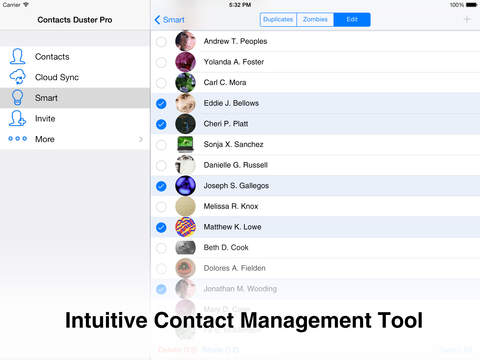Image resolution: width=480 pixels, height=360 pixels.
Task: Check the circle for Beth D. Cook
Action: point(161,248)
